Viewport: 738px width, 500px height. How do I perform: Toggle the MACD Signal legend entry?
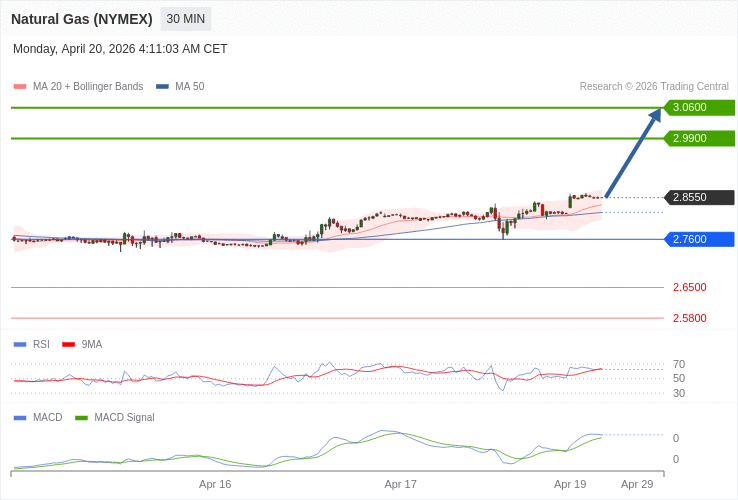pyautogui.click(x=115, y=417)
